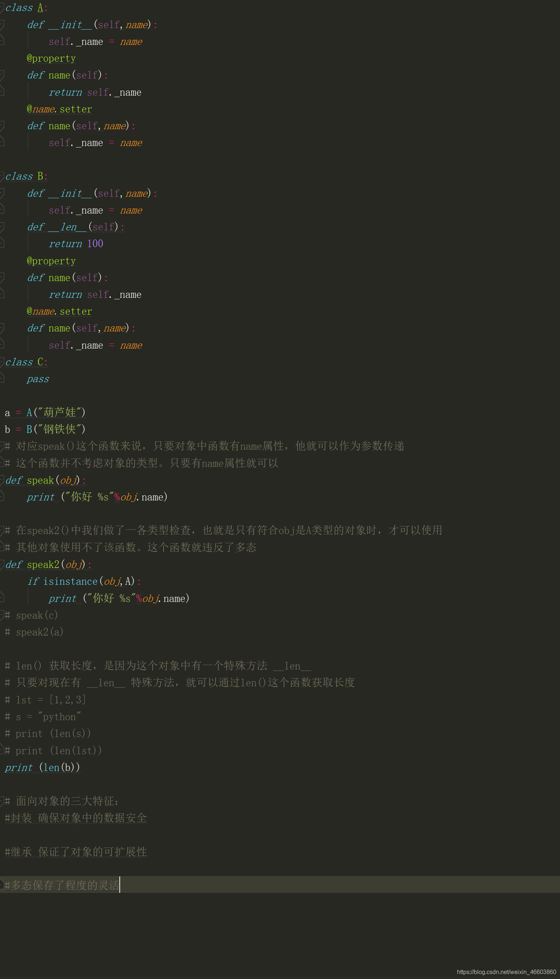Fold the comment block starting '# 对应speak()'
Screen dimensions: 560x979
2,446
